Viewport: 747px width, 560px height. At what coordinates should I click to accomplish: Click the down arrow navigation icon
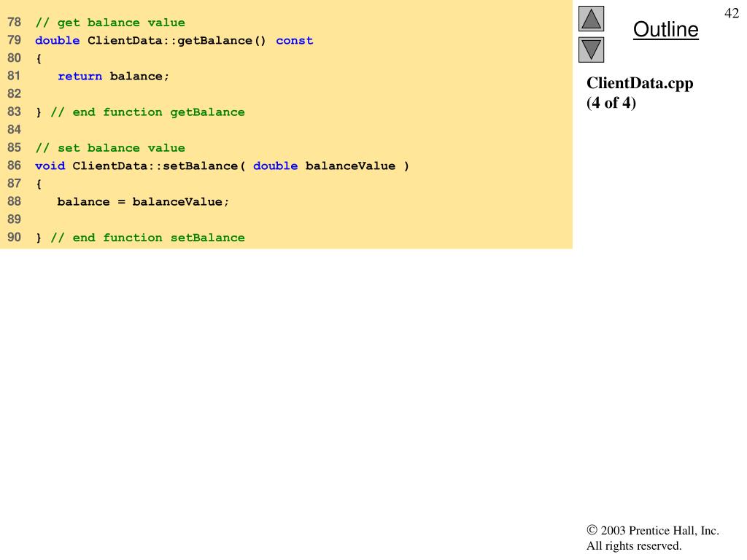click(x=592, y=50)
